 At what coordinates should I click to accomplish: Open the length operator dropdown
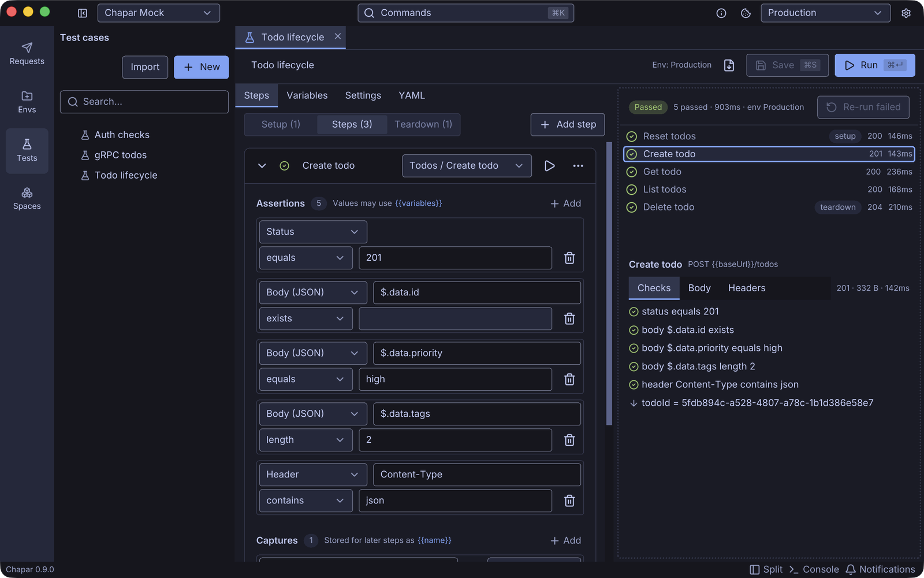pos(305,440)
